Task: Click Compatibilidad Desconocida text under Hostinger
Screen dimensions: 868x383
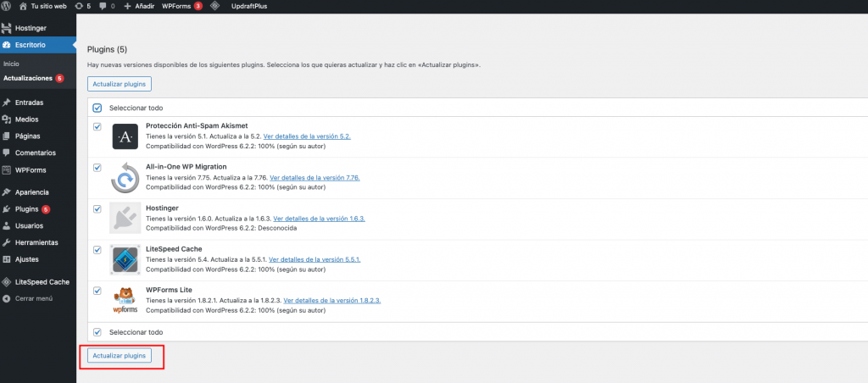Action: 221,228
